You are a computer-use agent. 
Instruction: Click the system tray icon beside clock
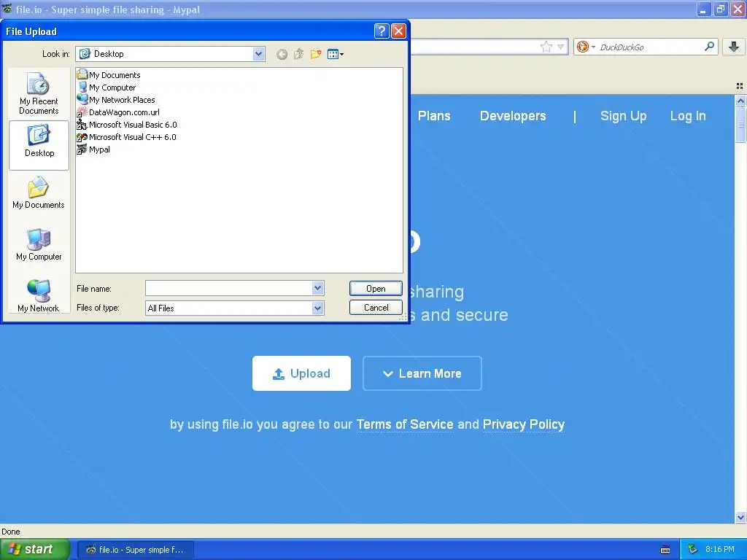click(x=692, y=550)
